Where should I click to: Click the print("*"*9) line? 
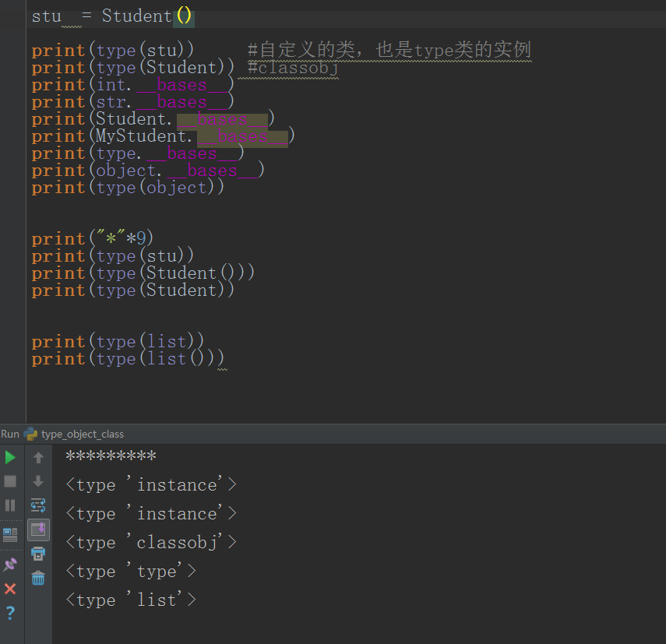pyautogui.click(x=92, y=238)
